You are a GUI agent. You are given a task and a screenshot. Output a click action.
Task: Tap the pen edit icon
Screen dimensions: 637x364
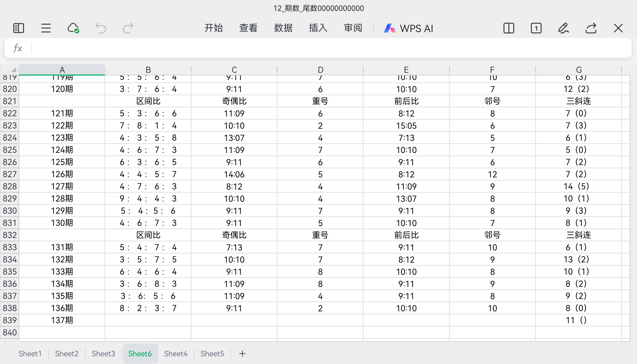point(563,28)
